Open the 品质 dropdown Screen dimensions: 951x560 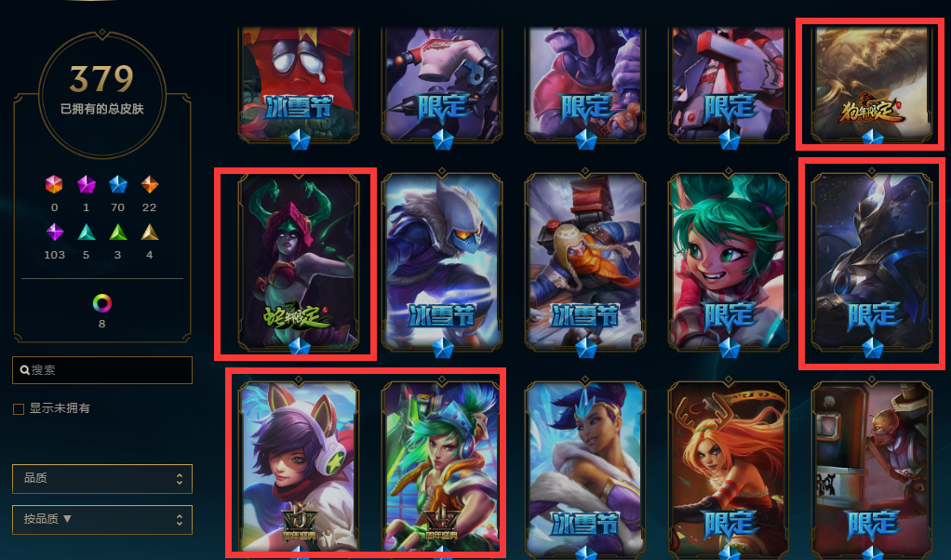pos(102,479)
